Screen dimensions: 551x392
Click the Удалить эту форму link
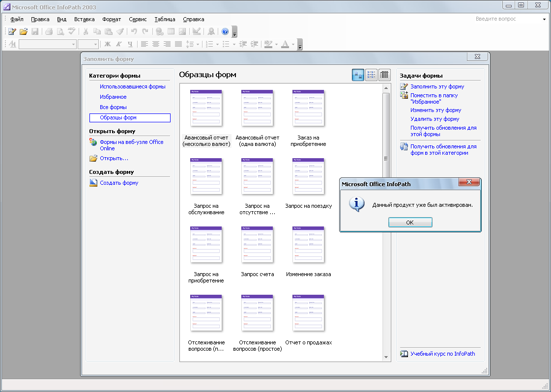pos(435,119)
